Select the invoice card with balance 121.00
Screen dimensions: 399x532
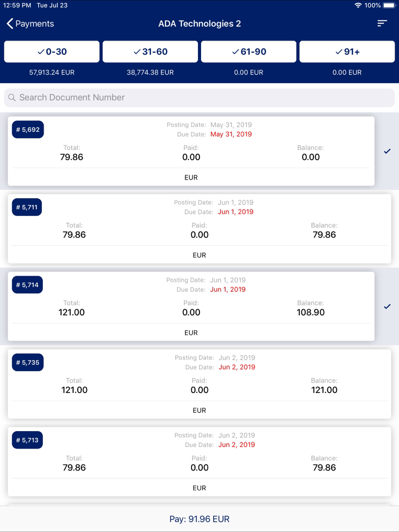(199, 384)
